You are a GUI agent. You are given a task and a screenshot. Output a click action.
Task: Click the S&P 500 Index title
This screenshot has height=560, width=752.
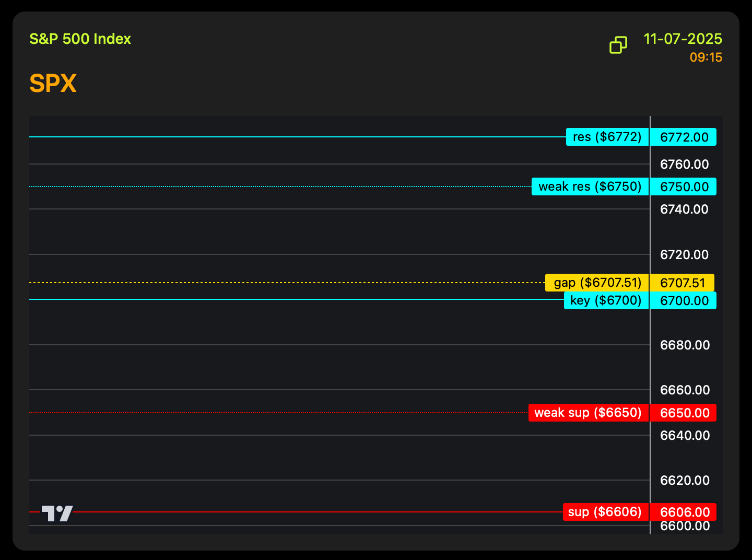point(80,39)
